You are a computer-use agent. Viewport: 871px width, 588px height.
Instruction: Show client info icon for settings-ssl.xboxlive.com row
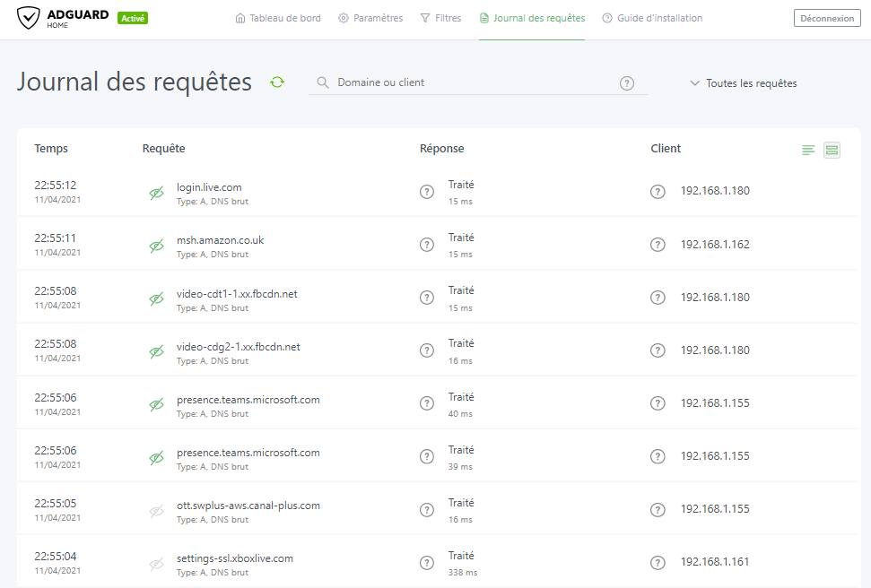tap(658, 563)
